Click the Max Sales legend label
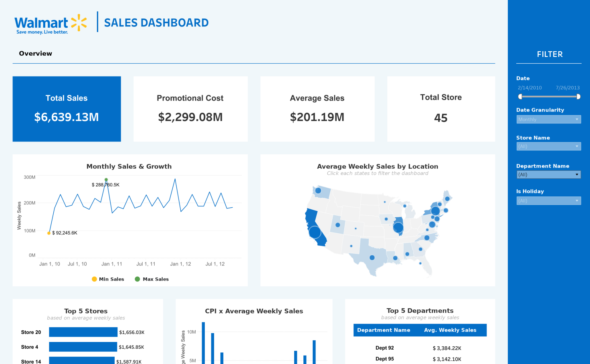Image resolution: width=590 pixels, height=364 pixels. 156,279
